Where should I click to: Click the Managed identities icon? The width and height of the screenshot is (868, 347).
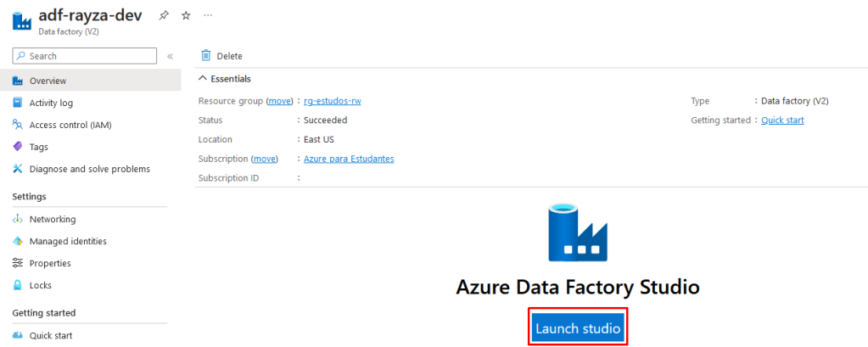click(18, 241)
